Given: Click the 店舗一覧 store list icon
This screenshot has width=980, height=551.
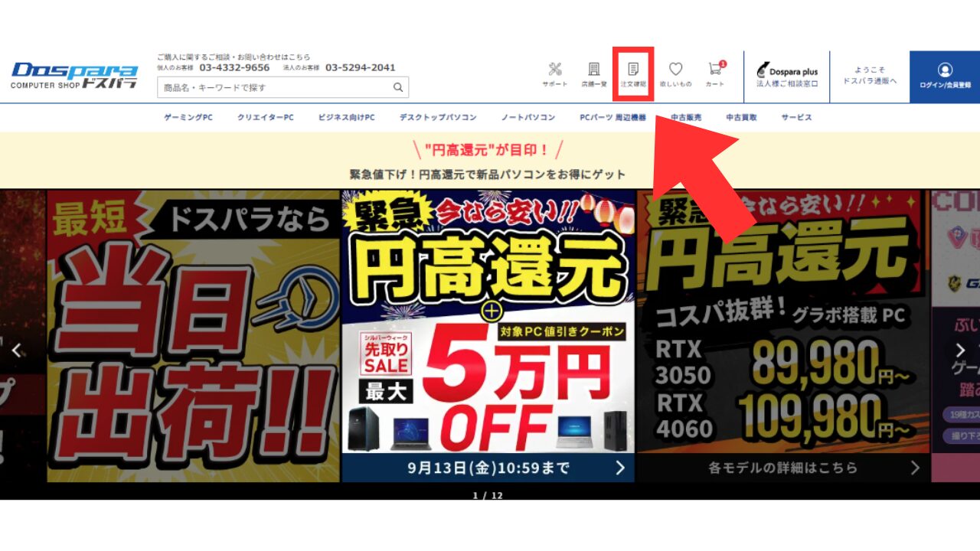Looking at the screenshot, I should tap(593, 74).
